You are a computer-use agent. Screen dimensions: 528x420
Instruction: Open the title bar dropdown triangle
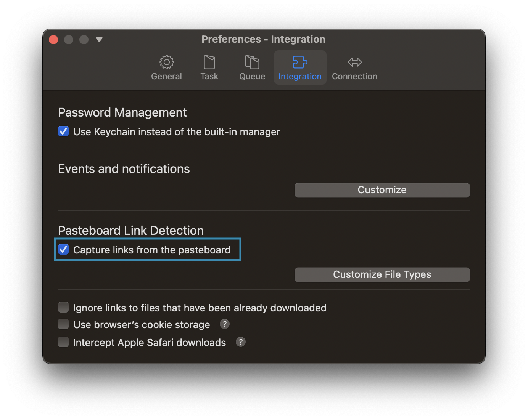(x=99, y=39)
